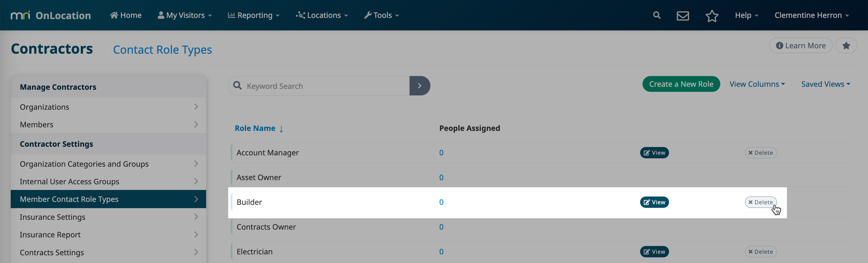Open My Visitors menu
This screenshot has height=263, width=868.
coord(185,15)
